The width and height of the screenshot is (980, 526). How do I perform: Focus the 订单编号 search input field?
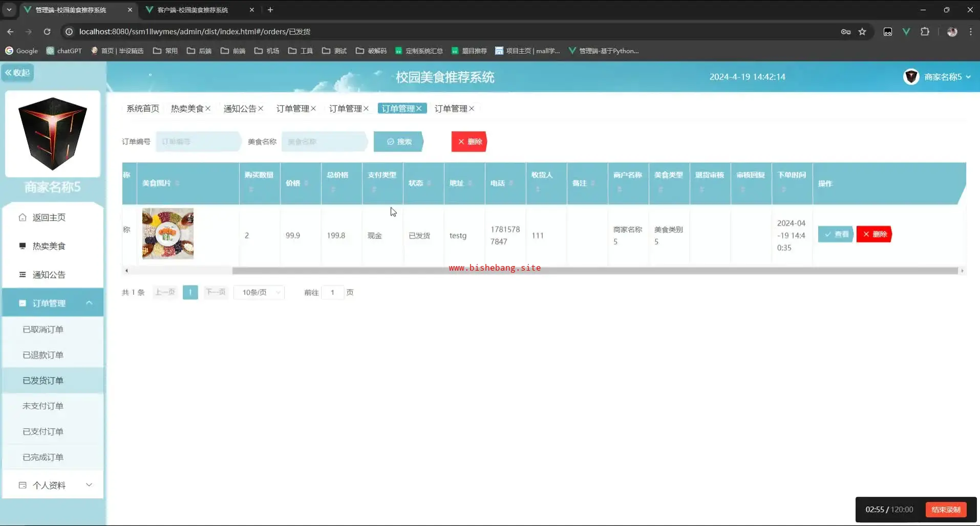click(x=198, y=142)
